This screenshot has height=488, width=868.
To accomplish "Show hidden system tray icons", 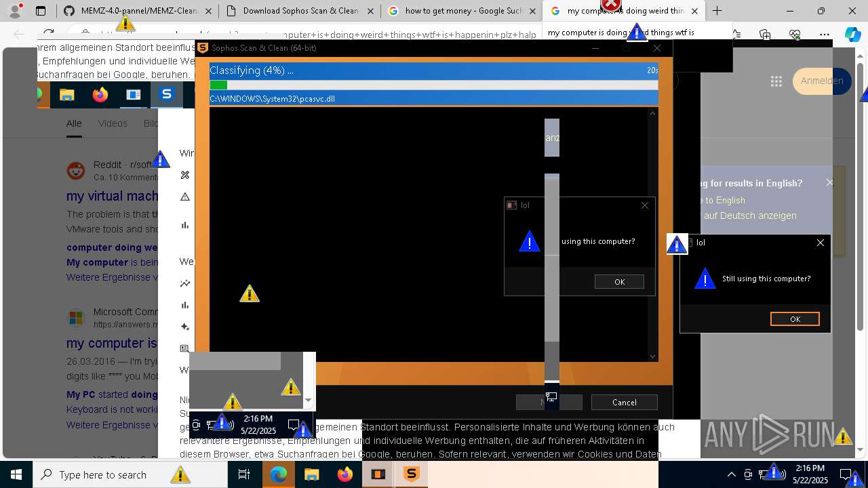I will pos(731,474).
